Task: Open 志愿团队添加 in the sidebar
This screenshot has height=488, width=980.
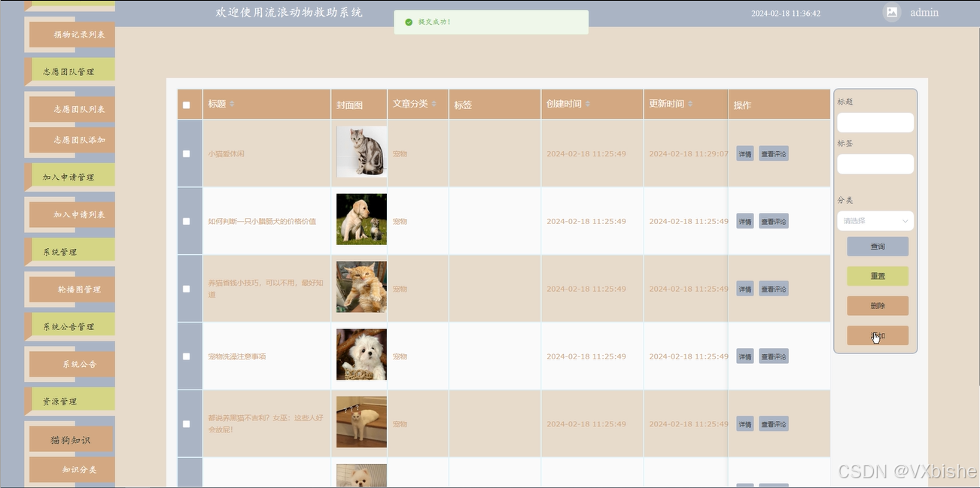Action: [72, 140]
